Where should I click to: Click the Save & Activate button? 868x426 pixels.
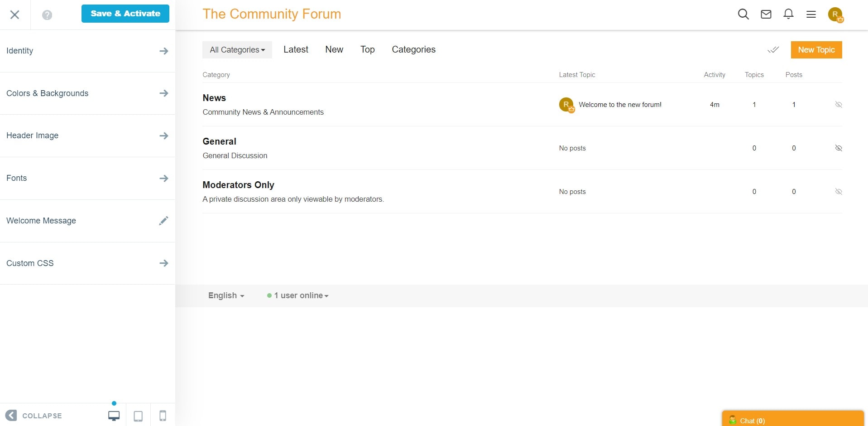click(x=125, y=14)
